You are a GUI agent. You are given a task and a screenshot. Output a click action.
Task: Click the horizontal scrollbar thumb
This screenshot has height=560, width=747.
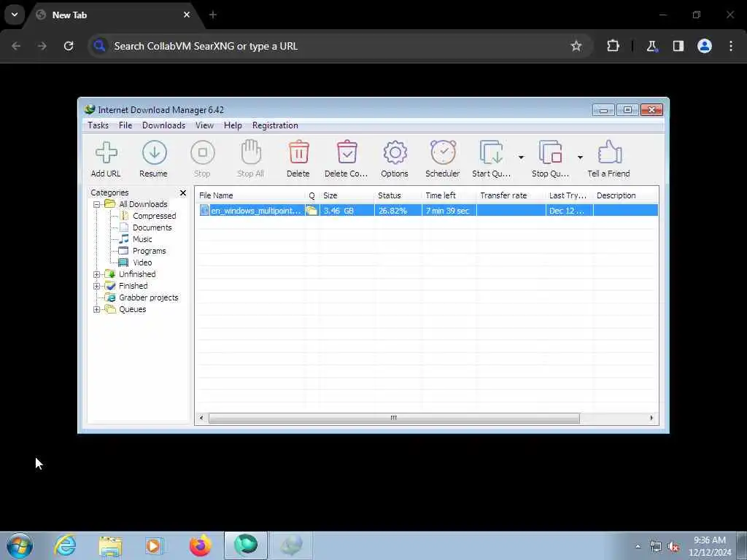[x=394, y=418]
